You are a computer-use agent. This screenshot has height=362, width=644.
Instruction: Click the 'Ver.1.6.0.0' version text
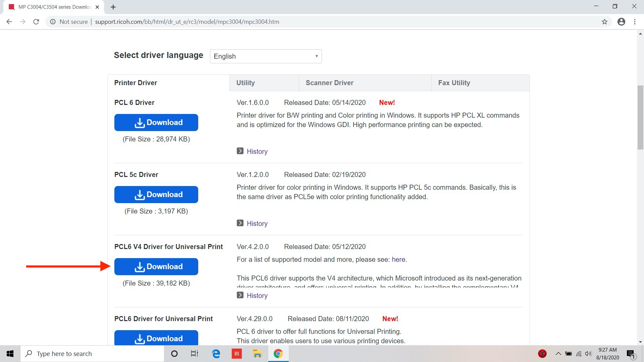point(253,103)
